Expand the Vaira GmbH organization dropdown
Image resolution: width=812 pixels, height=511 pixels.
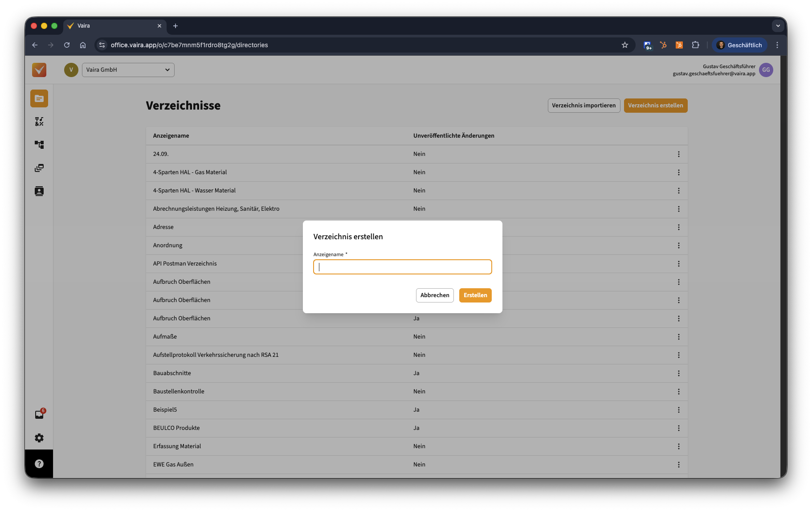128,70
